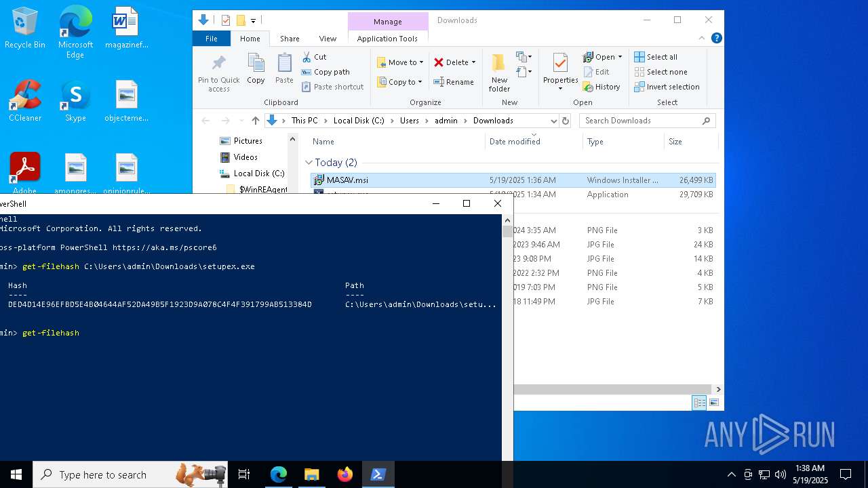
Task: Click Edit in the Open group
Action: tap(596, 72)
